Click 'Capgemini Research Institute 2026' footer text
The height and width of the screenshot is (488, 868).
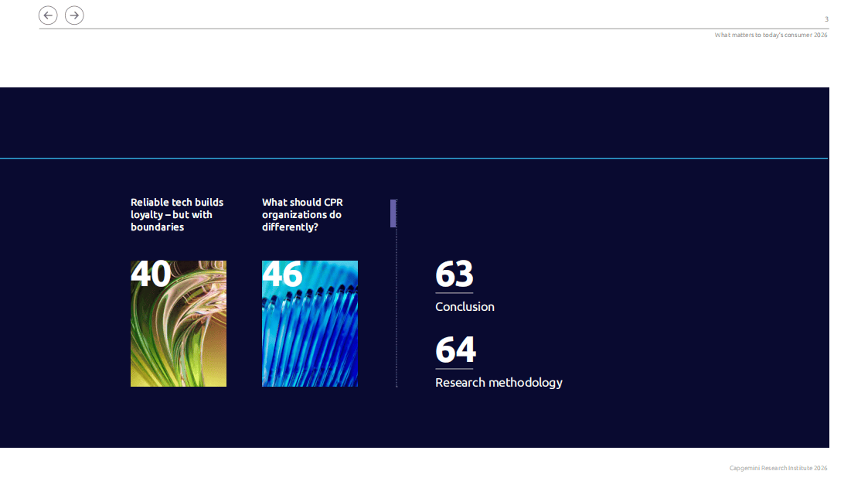tap(778, 468)
